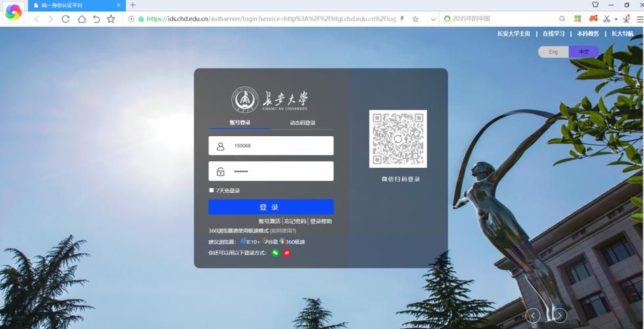The width and height of the screenshot is (644, 329).
Task: Enable the 7天免登录 checkbox
Action: (x=212, y=190)
